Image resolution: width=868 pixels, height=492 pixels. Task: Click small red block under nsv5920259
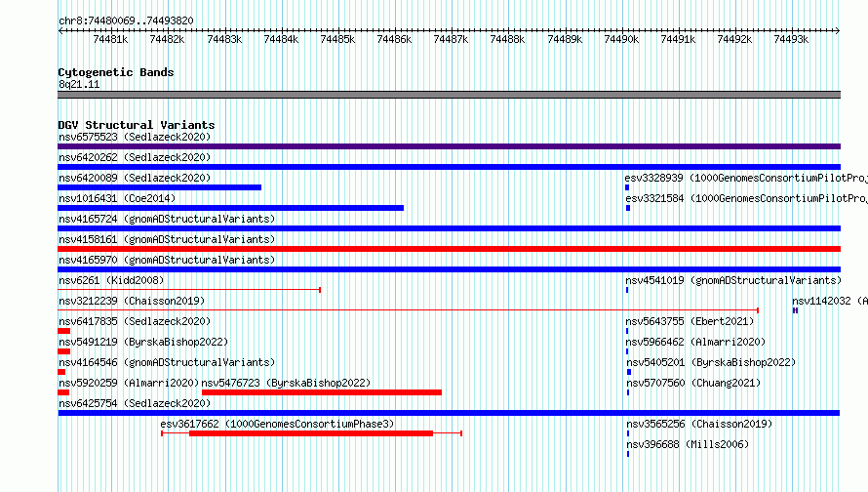63,392
